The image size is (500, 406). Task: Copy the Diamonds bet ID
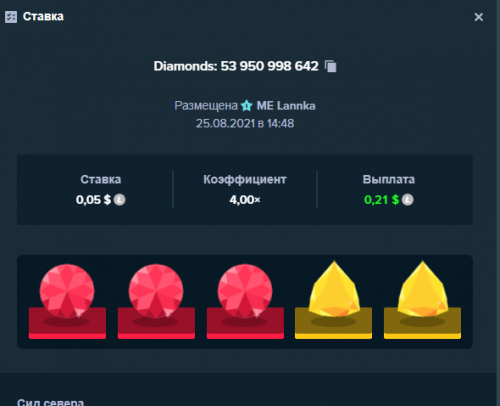[x=331, y=66]
